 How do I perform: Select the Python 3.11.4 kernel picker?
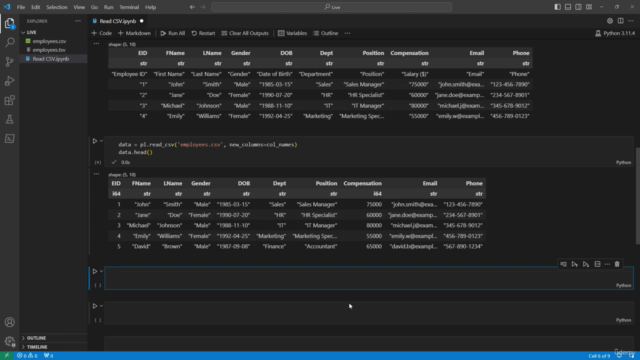[615, 33]
